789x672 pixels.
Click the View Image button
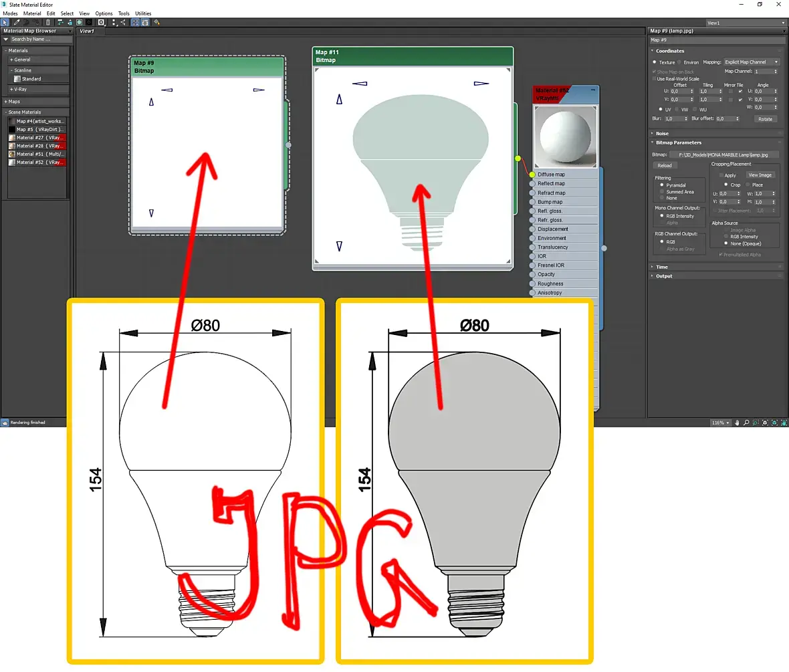pyautogui.click(x=760, y=175)
